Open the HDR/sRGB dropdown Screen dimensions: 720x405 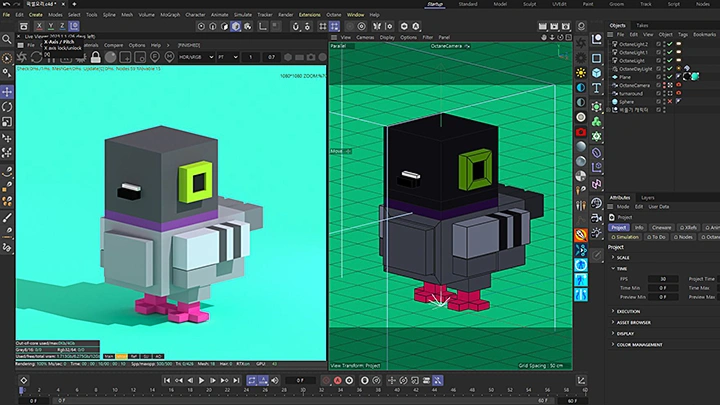pyautogui.click(x=196, y=57)
